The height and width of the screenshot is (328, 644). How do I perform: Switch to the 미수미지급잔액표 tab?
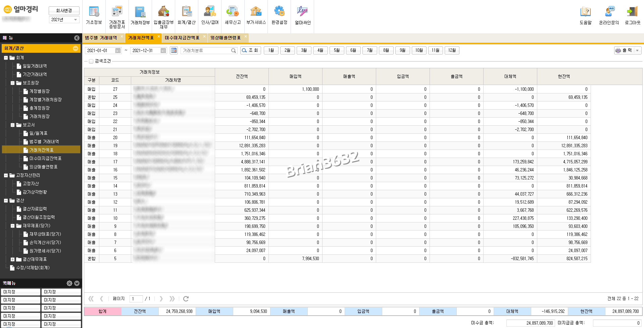click(182, 38)
